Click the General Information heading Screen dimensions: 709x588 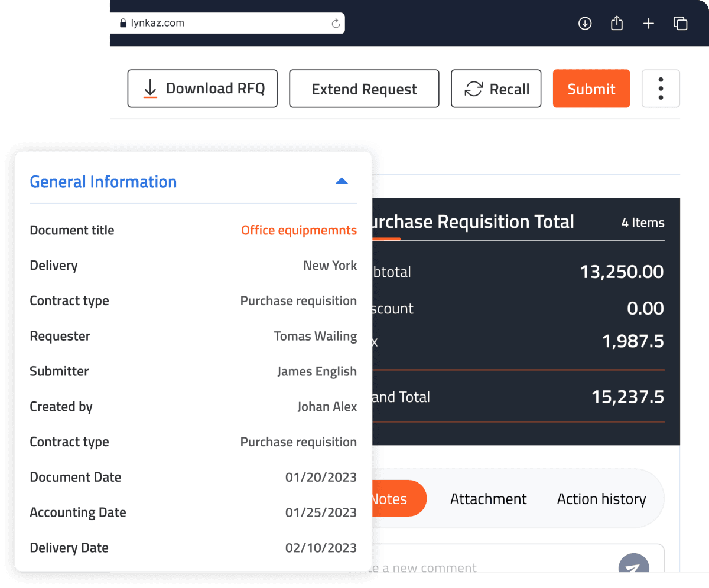[x=103, y=182]
